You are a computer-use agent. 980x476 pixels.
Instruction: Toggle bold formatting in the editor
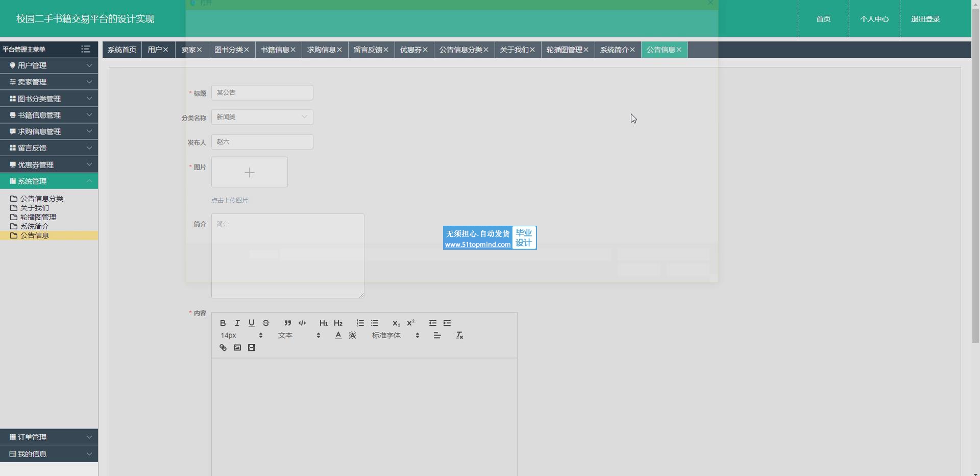(223, 323)
